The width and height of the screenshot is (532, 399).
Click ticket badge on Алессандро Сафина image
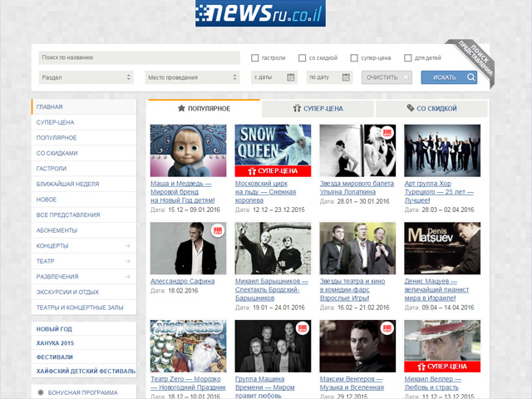(x=218, y=230)
